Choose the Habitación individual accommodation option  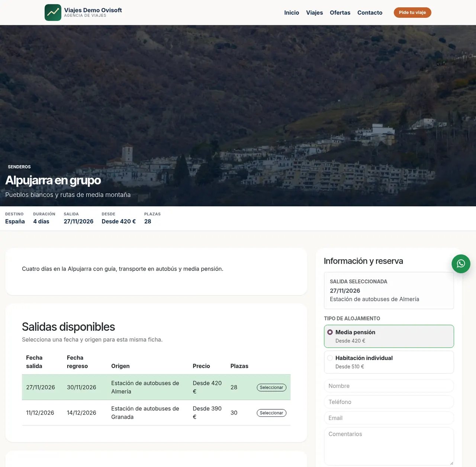(x=389, y=362)
